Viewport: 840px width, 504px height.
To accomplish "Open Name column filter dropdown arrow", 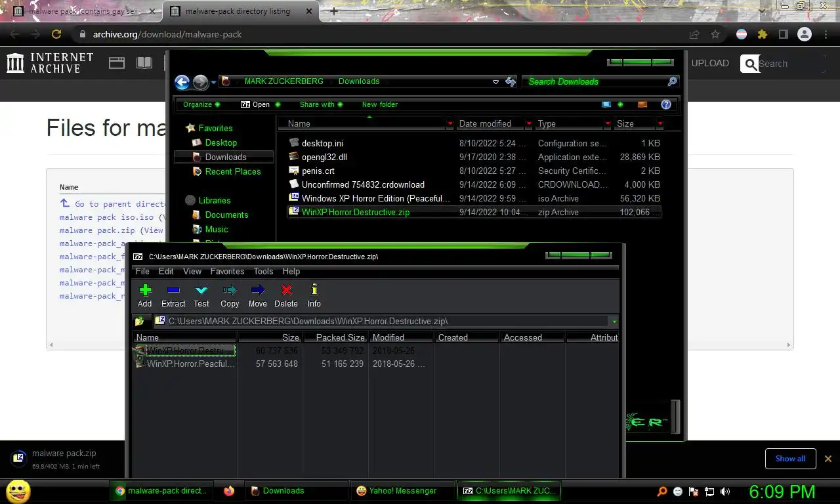I will (450, 123).
